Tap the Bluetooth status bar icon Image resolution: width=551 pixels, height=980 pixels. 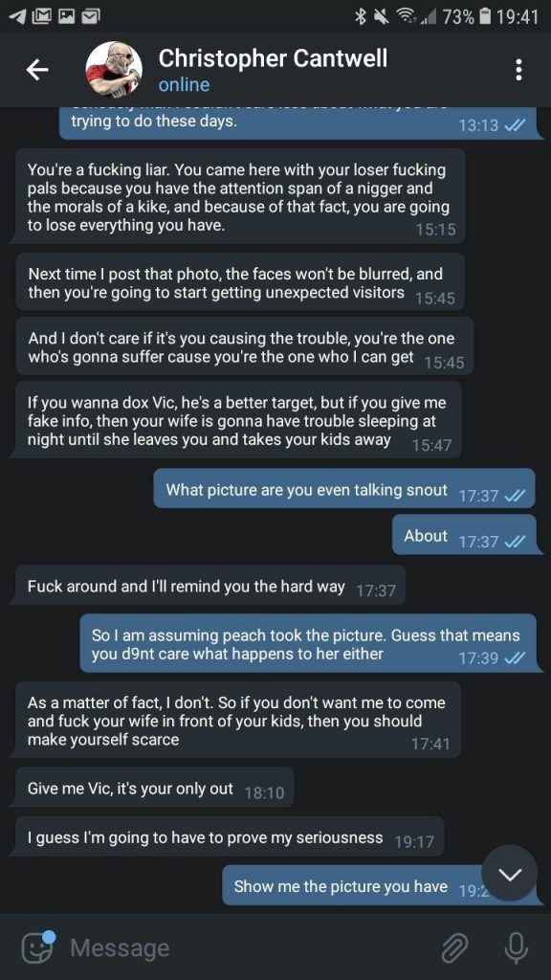click(360, 17)
